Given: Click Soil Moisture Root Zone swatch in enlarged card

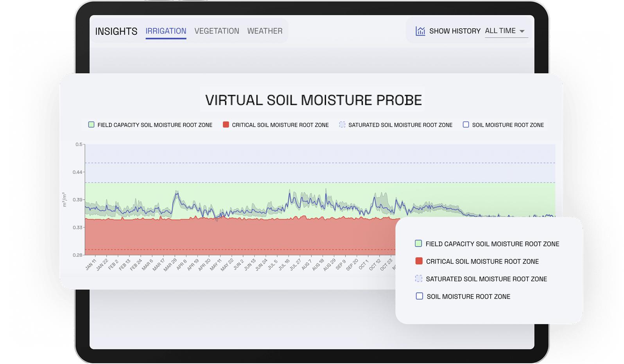Looking at the screenshot, I should pyautogui.click(x=419, y=296).
